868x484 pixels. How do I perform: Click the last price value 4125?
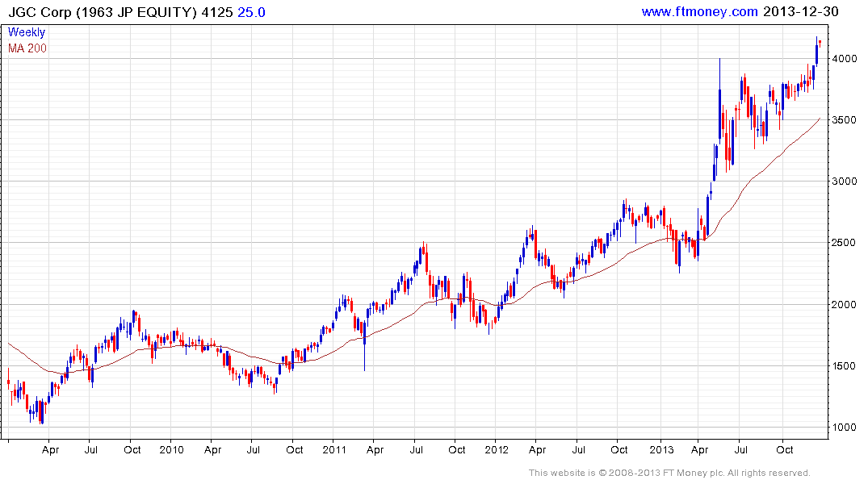pos(217,12)
